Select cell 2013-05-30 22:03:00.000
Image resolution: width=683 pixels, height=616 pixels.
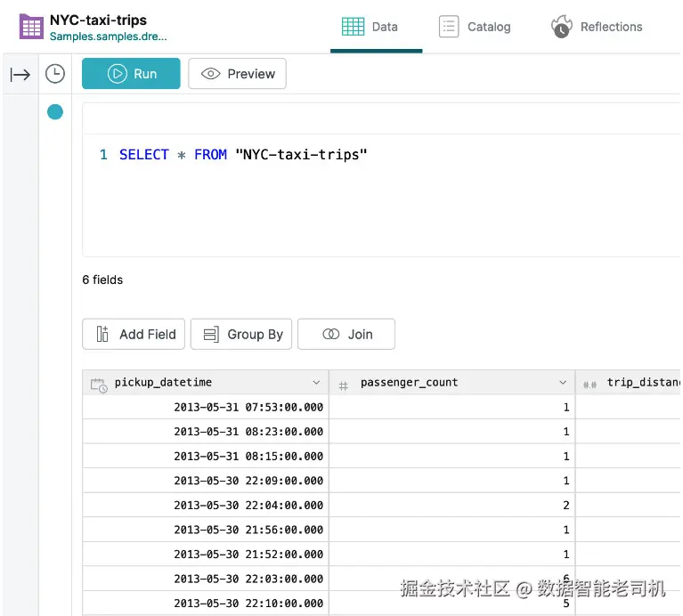206,579
